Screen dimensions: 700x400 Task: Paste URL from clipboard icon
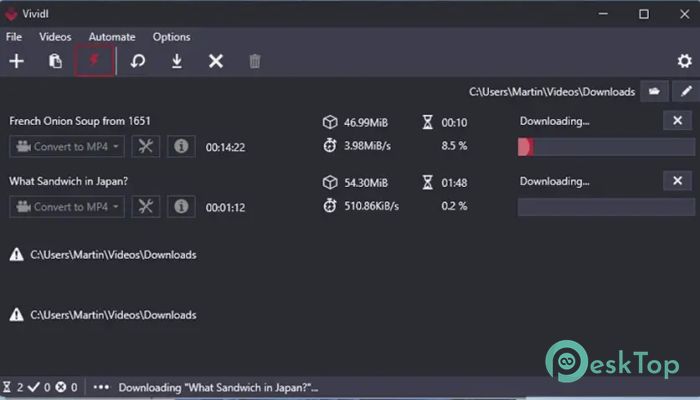[x=55, y=61]
